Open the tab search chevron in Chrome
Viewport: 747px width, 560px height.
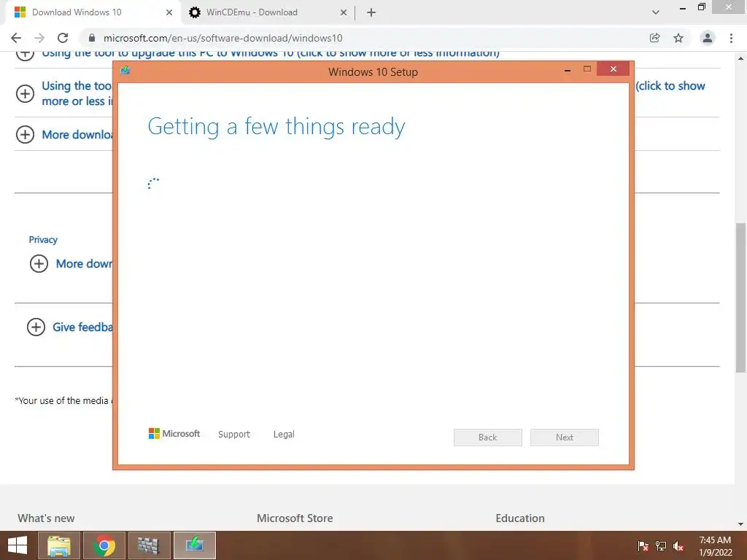point(656,12)
